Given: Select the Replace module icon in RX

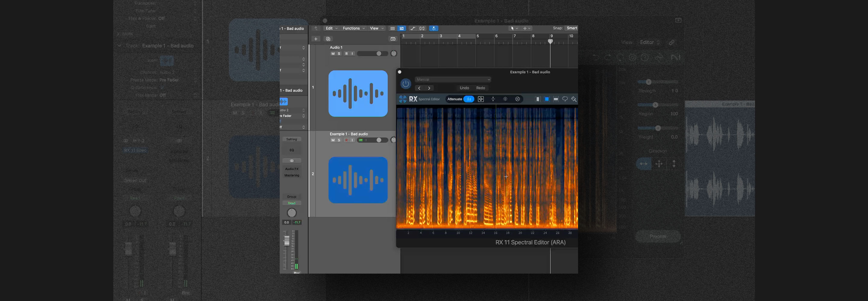Looking at the screenshot, I should tap(481, 99).
